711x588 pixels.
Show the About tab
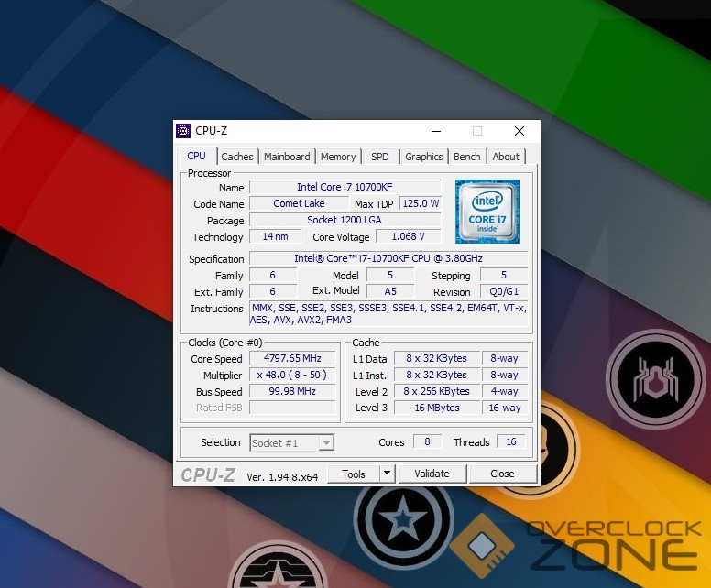click(506, 157)
